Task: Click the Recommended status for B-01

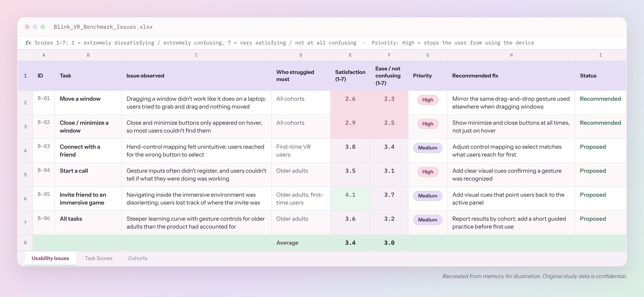Action: point(600,99)
